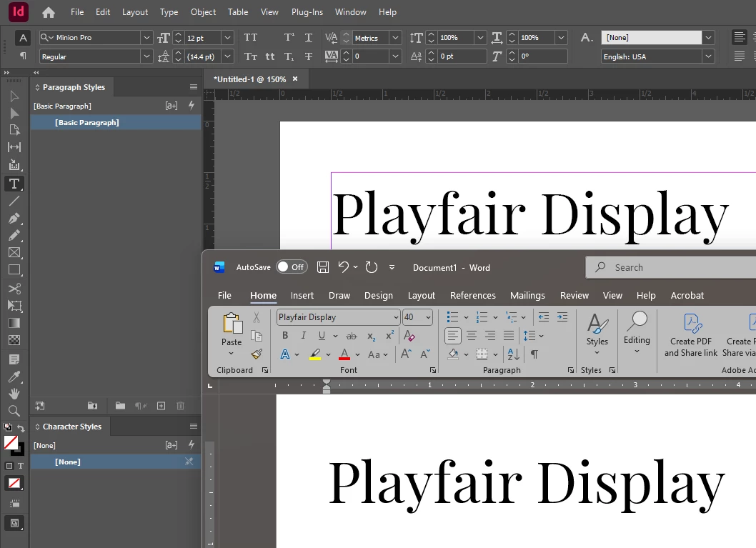Switch to Word References tab

[x=472, y=296]
